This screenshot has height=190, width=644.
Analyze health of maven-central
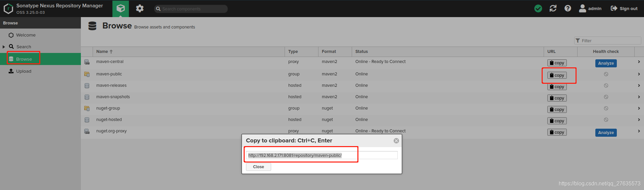pos(606,63)
